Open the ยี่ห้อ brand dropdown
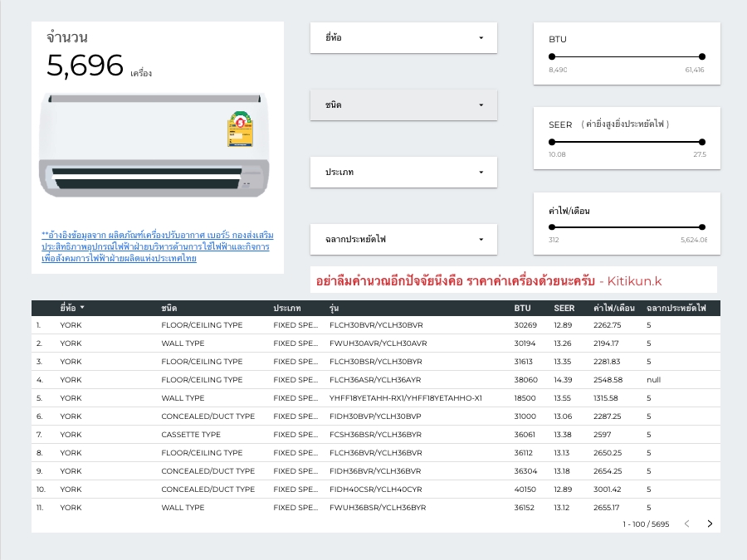This screenshot has width=747, height=560. (x=403, y=37)
